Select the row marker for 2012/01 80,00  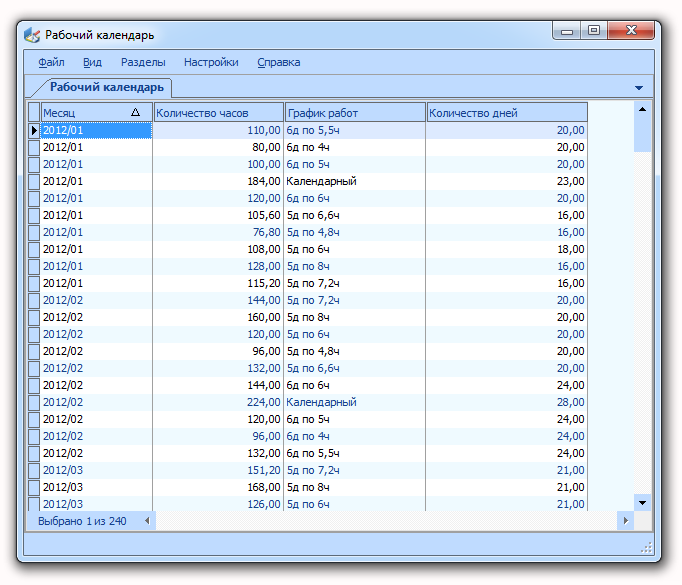pos(34,147)
